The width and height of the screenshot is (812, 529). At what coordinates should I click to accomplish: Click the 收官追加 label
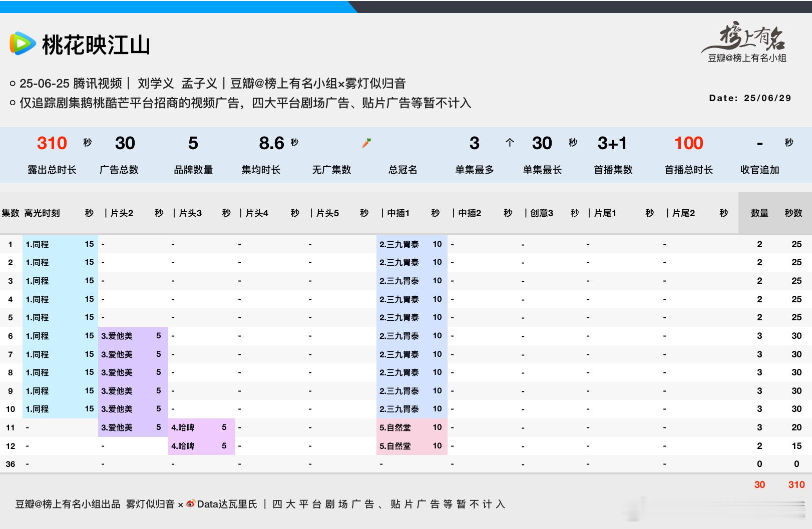[759, 170]
